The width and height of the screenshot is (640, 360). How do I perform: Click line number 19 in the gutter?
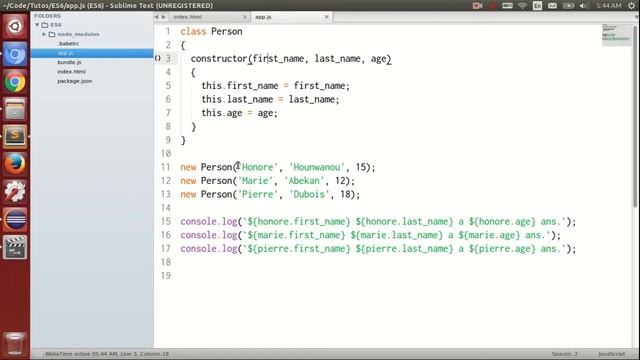pyautogui.click(x=165, y=276)
